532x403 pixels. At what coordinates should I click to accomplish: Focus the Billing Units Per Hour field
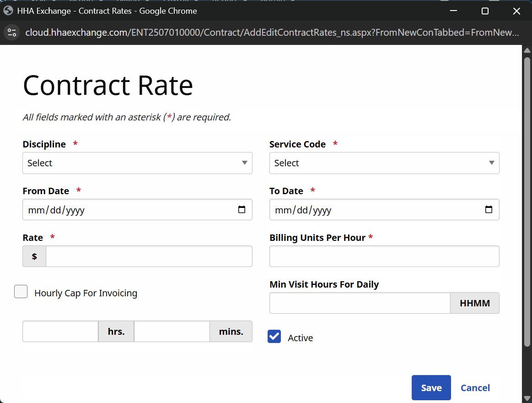[384, 256]
